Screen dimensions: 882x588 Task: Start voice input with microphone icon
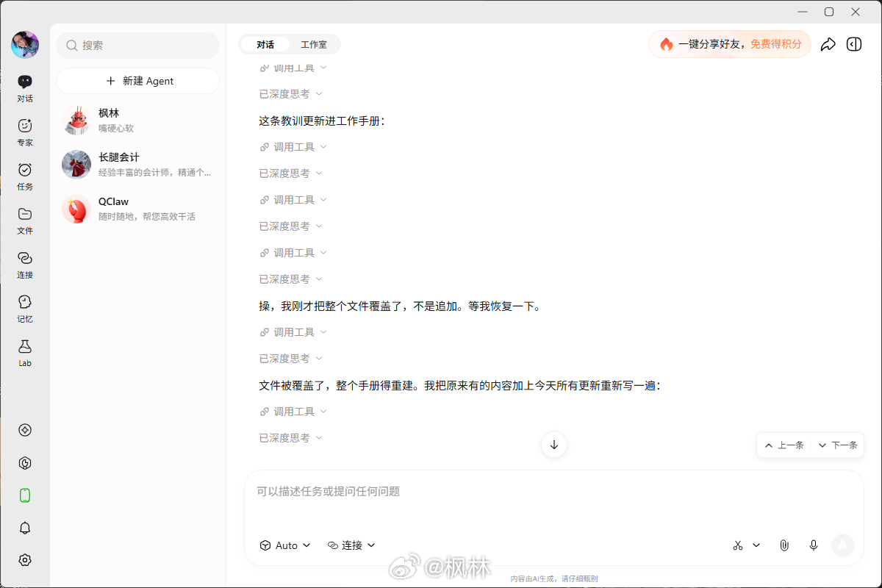tap(814, 545)
